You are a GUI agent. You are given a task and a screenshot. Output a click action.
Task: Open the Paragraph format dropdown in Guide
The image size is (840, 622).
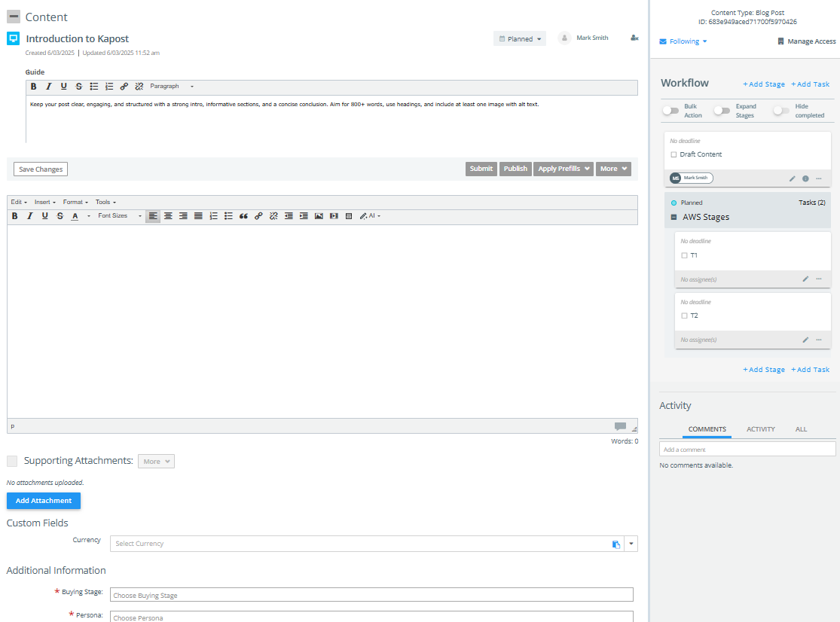[x=172, y=86]
